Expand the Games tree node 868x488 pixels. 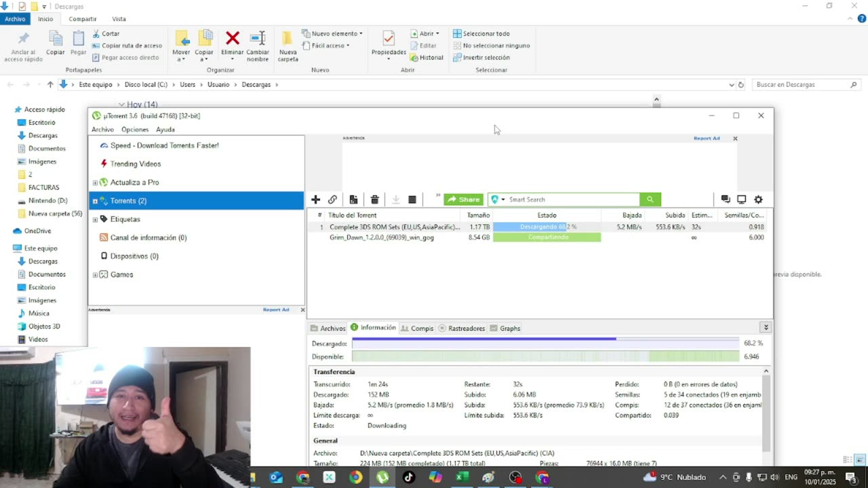95,274
